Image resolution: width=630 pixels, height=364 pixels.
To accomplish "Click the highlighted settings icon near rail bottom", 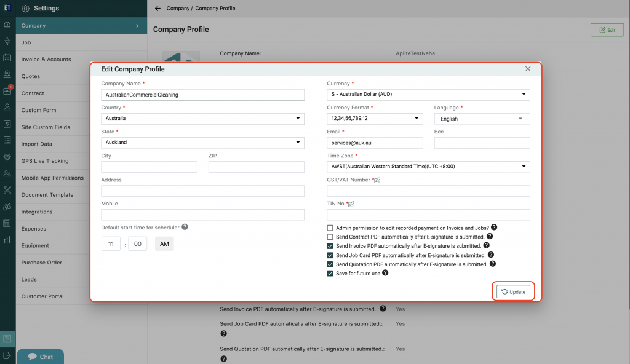I will tap(7, 339).
